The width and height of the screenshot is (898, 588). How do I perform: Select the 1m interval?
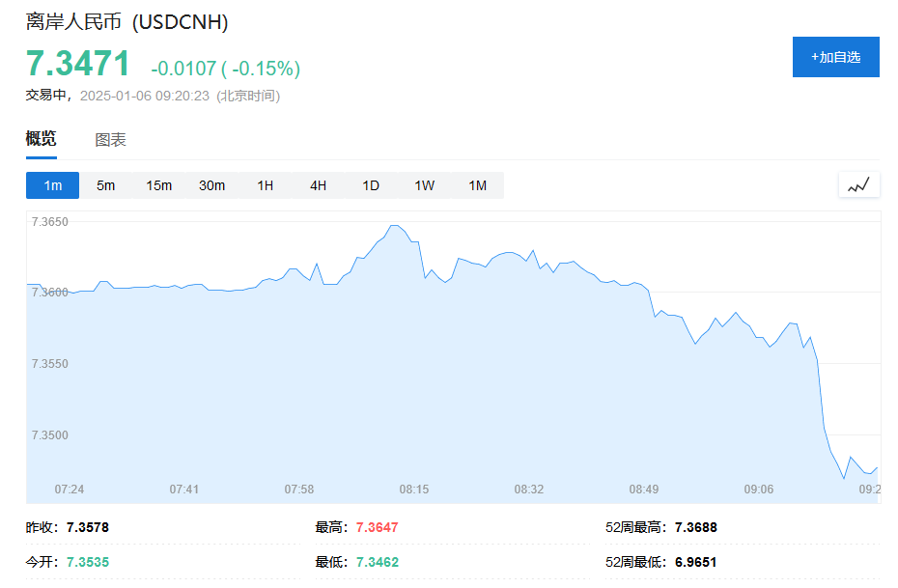(x=53, y=185)
